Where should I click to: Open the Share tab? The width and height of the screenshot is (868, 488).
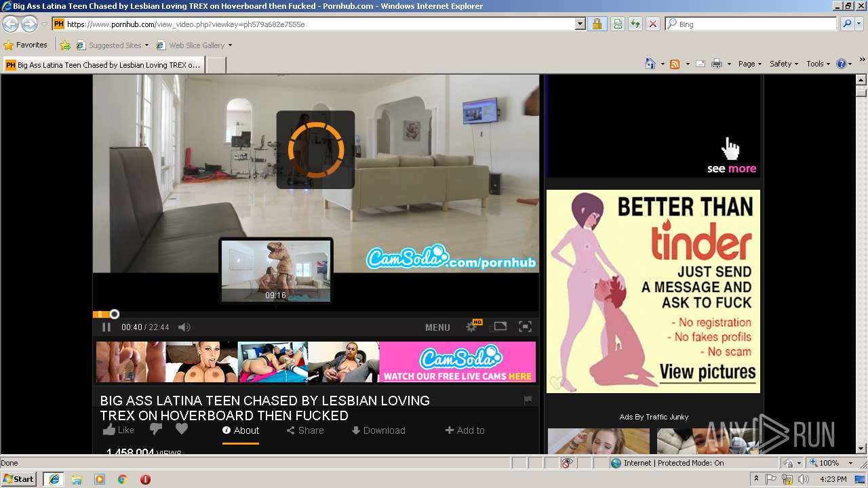305,430
